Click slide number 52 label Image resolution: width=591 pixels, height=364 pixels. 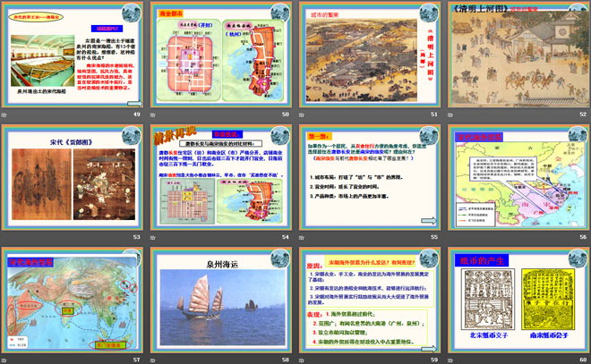tap(583, 114)
